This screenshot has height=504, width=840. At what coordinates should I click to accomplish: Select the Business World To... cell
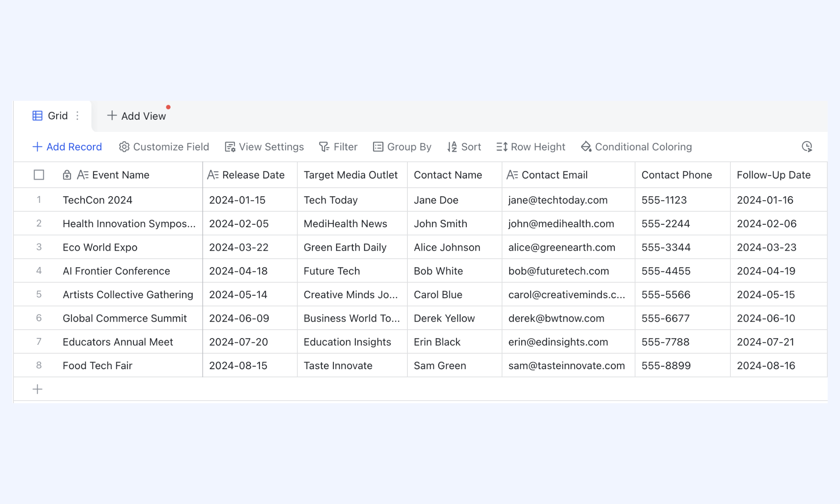click(352, 318)
